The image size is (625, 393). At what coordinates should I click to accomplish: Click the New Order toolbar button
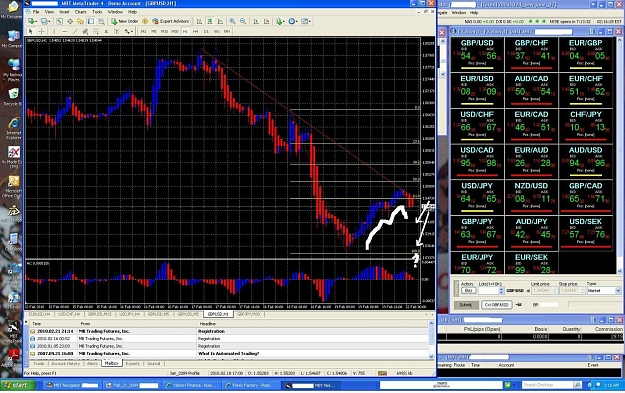[125, 21]
